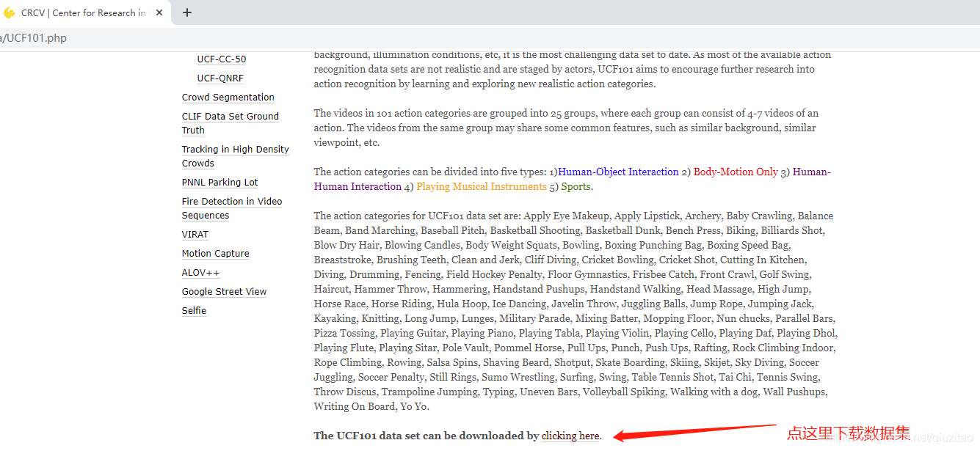Click the purple 'Human-Human Interaction' text
The image size is (980, 451).
point(573,179)
